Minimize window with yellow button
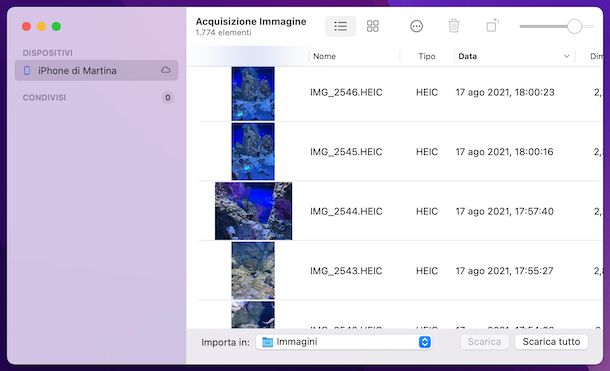Viewport: 610px width, 371px height. click(41, 26)
